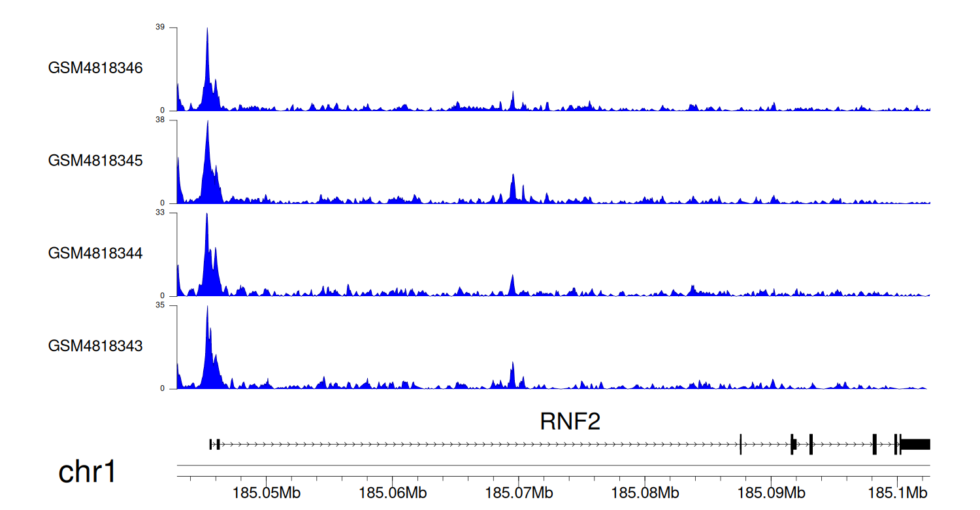980x510 pixels.
Task: Click the GSM4818344 track name
Action: 95,252
